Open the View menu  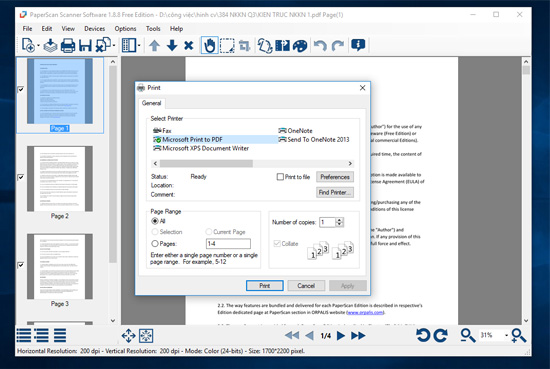pyautogui.click(x=68, y=29)
